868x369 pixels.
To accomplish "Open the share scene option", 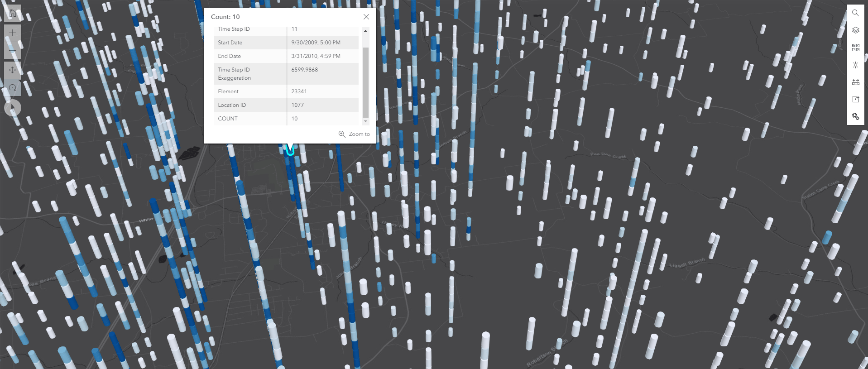I will point(855,99).
